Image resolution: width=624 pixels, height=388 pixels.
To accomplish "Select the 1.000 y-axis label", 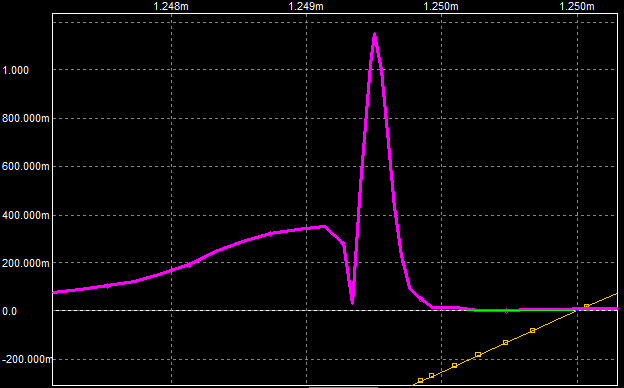I will (x=16, y=70).
